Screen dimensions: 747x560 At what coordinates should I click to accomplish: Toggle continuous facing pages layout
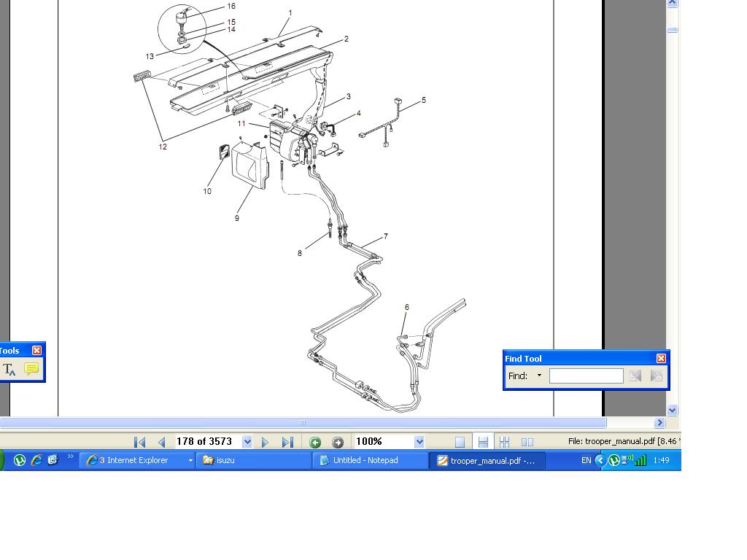coord(504,442)
